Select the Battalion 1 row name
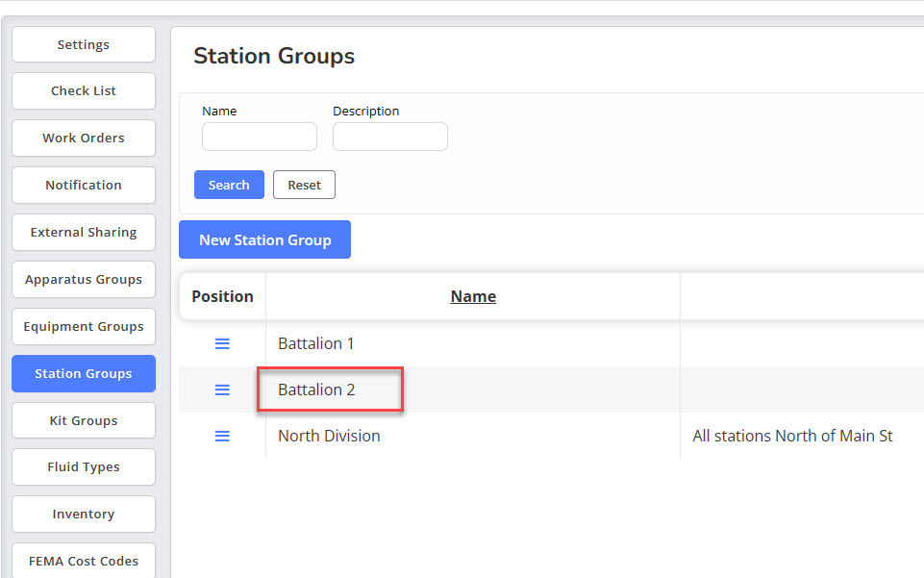924x578 pixels. 316,343
